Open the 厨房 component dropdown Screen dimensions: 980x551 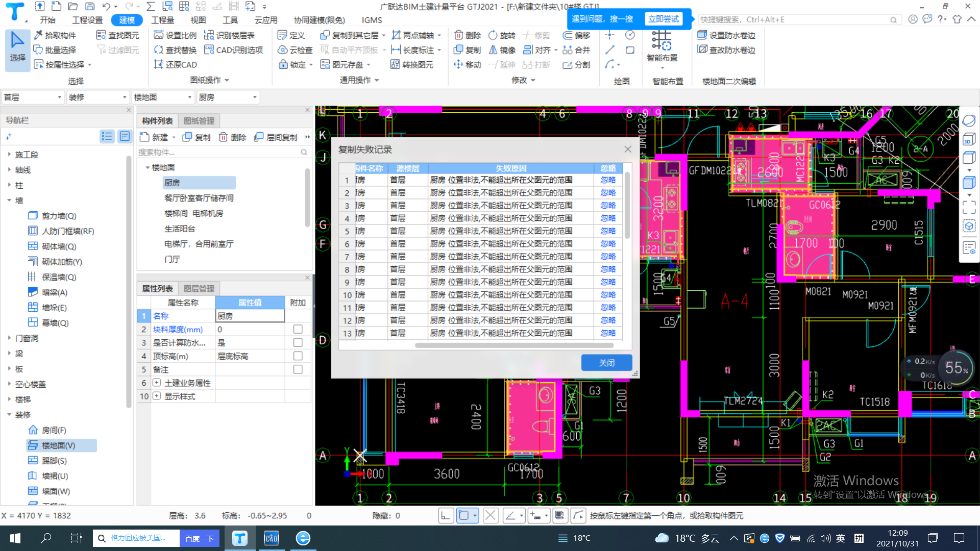coord(228,97)
